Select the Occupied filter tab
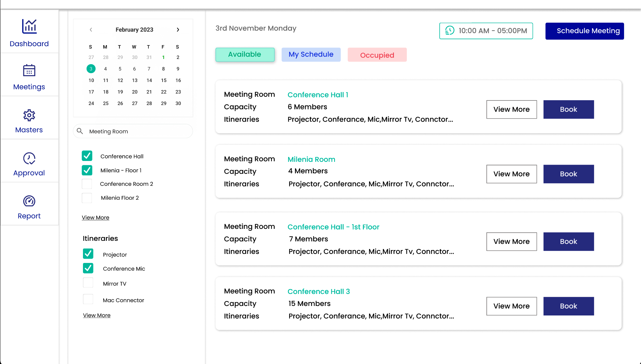The image size is (641, 364). click(377, 55)
